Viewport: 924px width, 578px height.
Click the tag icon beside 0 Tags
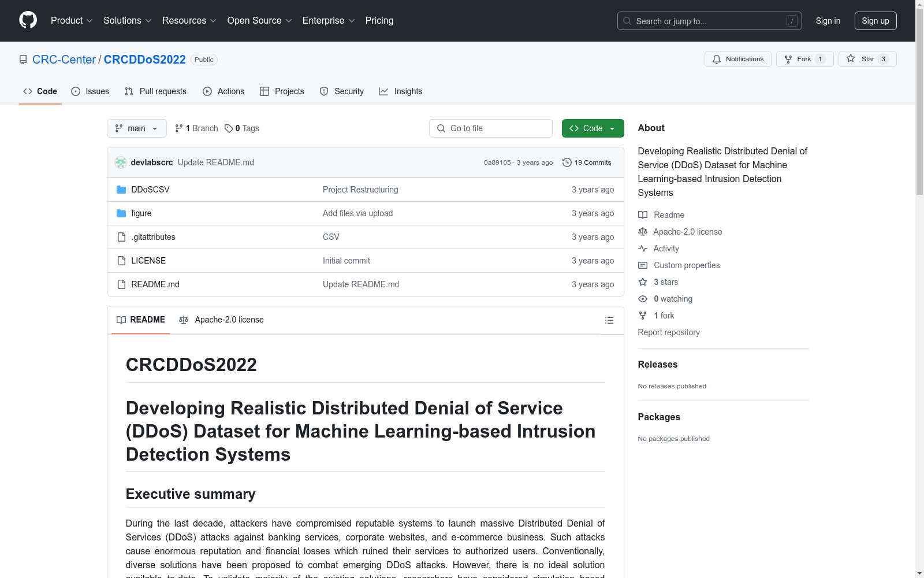[x=229, y=128]
